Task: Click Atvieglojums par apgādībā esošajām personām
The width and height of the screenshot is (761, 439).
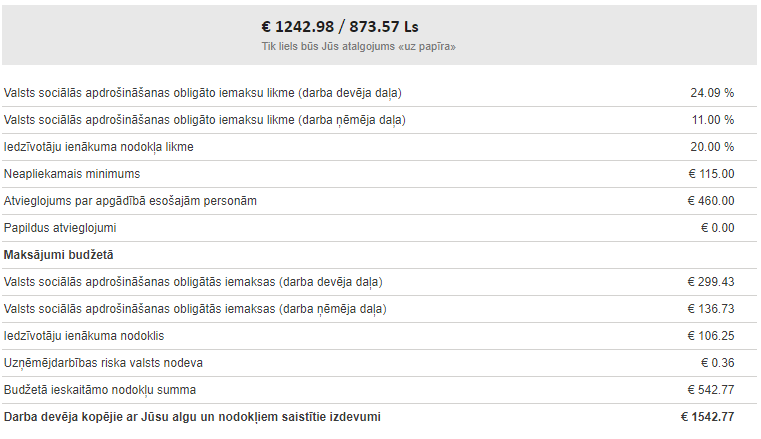Action: (130, 201)
